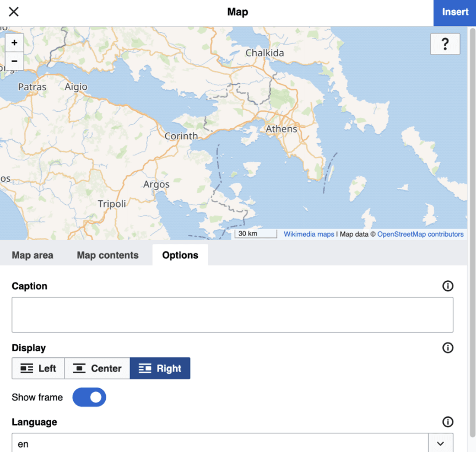Click the Language info icon
The image size is (476, 452).
(x=448, y=422)
